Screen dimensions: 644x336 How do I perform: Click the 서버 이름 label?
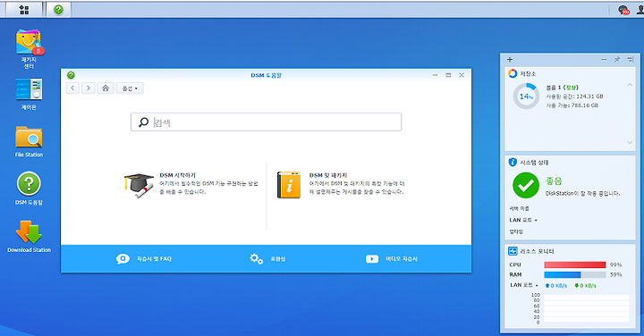tap(520, 208)
